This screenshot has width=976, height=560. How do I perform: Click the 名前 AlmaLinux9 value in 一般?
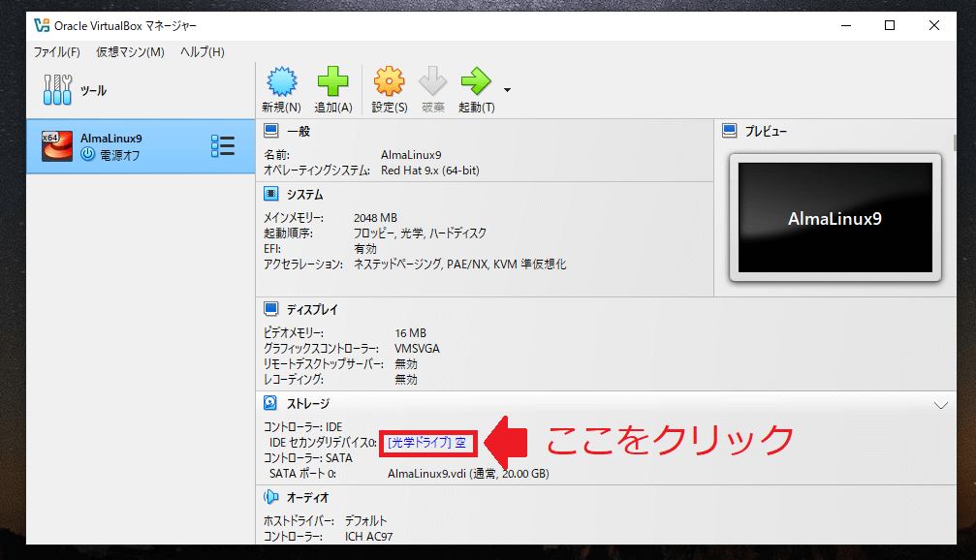coord(411,155)
